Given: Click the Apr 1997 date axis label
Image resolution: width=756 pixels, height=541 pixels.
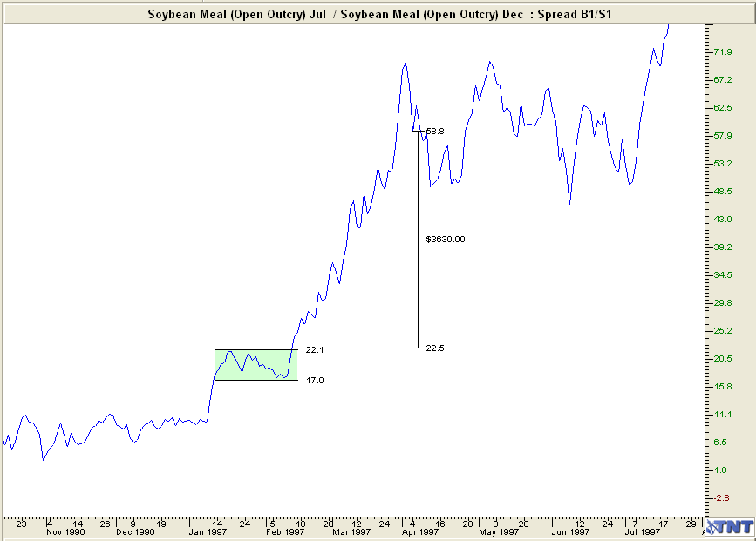Looking at the screenshot, I should pyautogui.click(x=420, y=532).
